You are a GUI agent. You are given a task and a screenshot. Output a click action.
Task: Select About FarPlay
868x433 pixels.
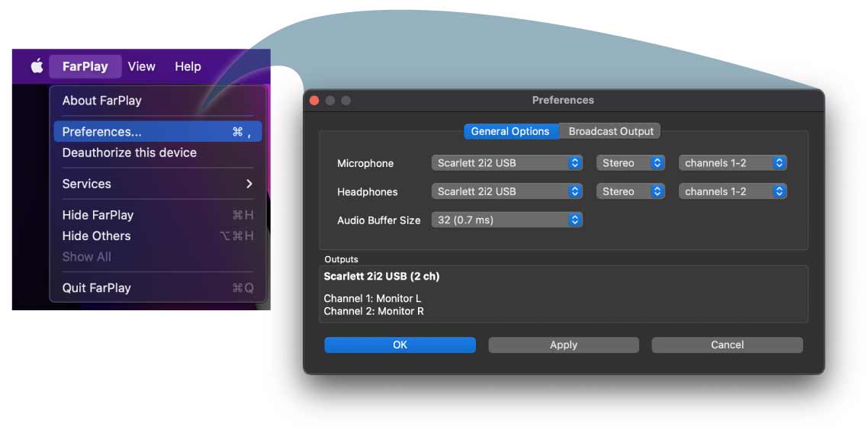point(101,101)
